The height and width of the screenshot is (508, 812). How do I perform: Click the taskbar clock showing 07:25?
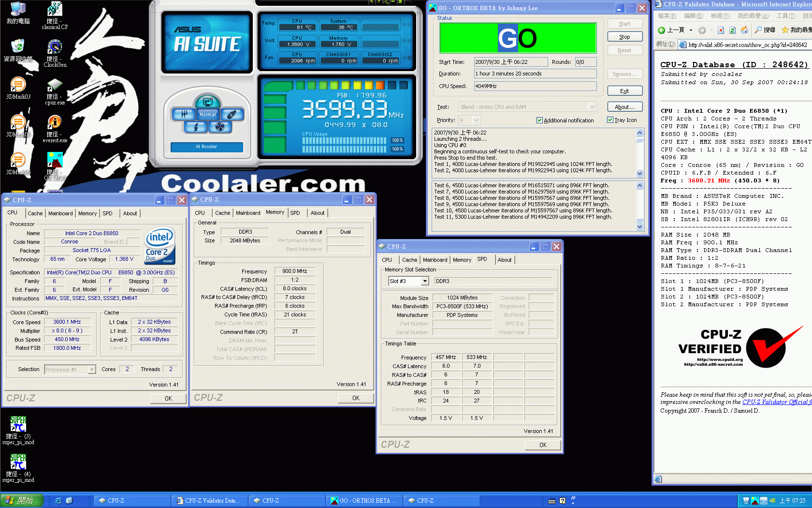793,501
